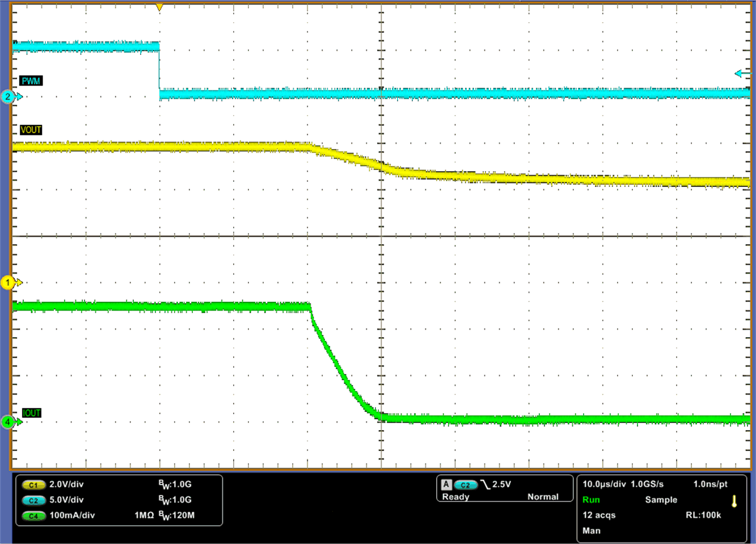Click the C1 channel badge

pos(33,485)
